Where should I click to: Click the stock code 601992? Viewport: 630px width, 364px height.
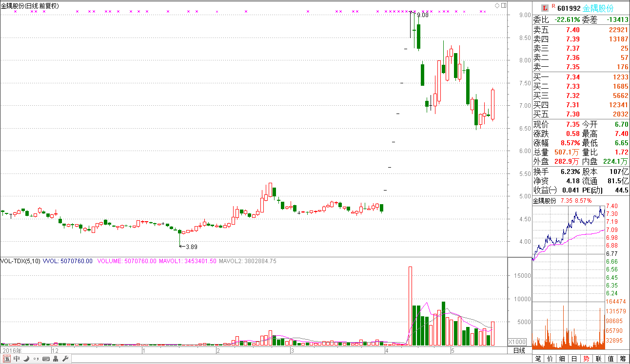tap(569, 8)
